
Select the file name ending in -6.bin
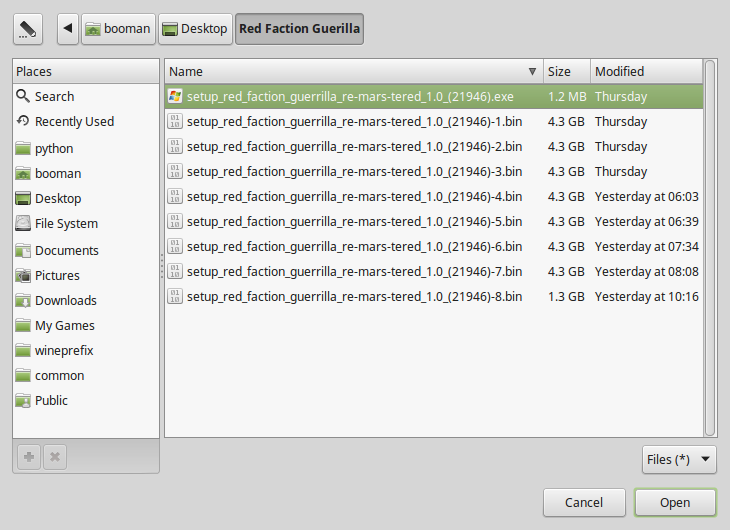[354, 246]
